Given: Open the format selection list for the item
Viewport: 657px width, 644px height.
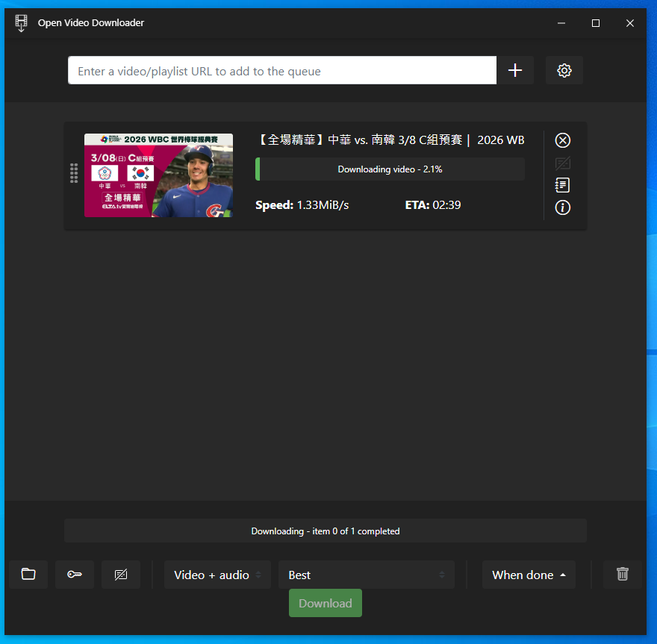Looking at the screenshot, I should (562, 185).
